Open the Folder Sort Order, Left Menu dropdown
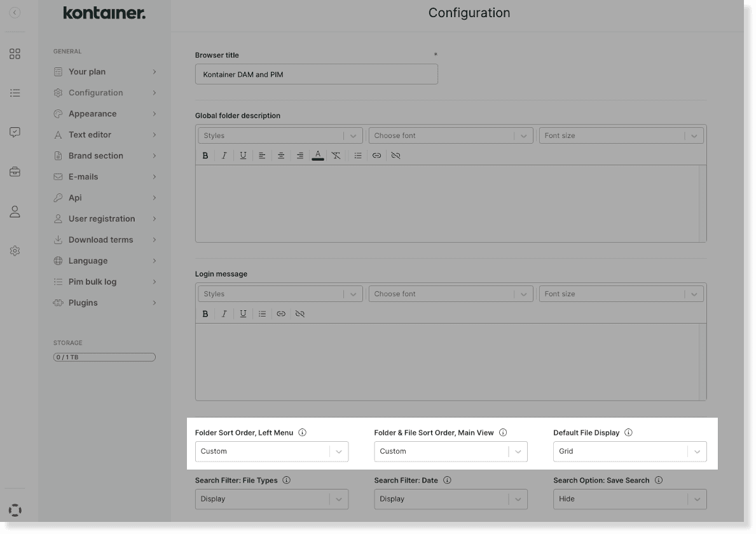 click(x=271, y=451)
